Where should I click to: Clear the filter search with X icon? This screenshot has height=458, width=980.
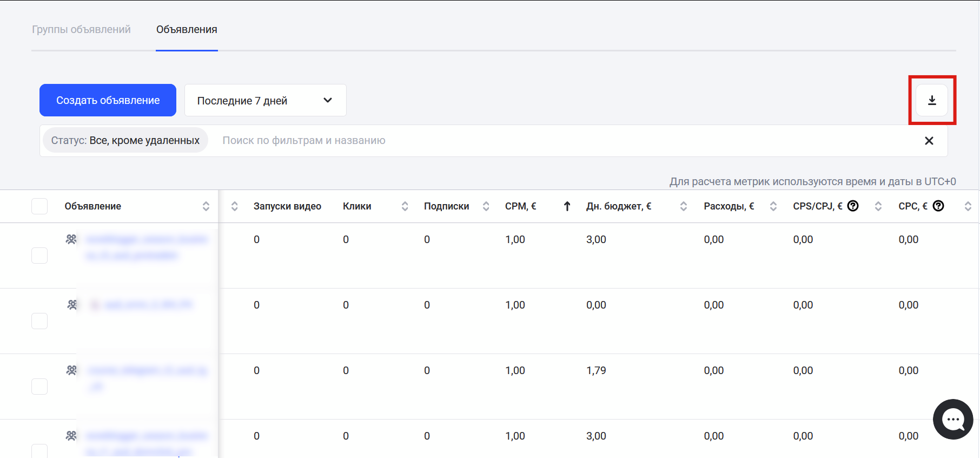[x=929, y=141]
